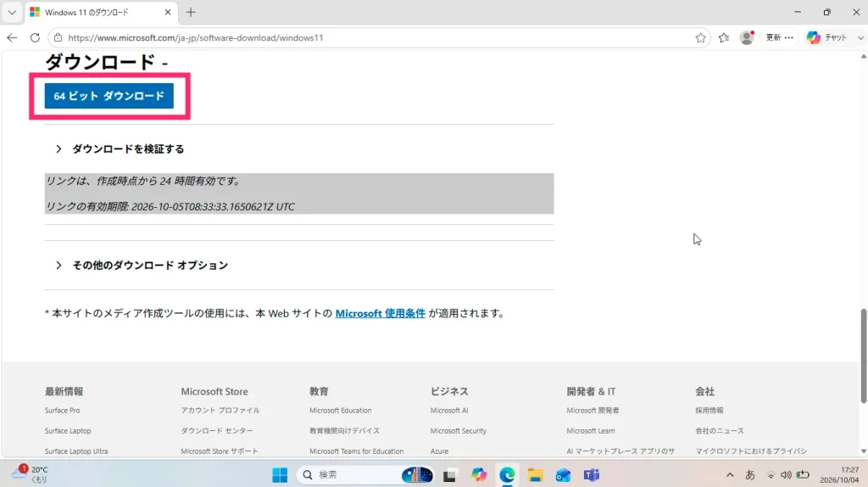Open Task View in the taskbar
This screenshot has width=868, height=487.
click(449, 475)
